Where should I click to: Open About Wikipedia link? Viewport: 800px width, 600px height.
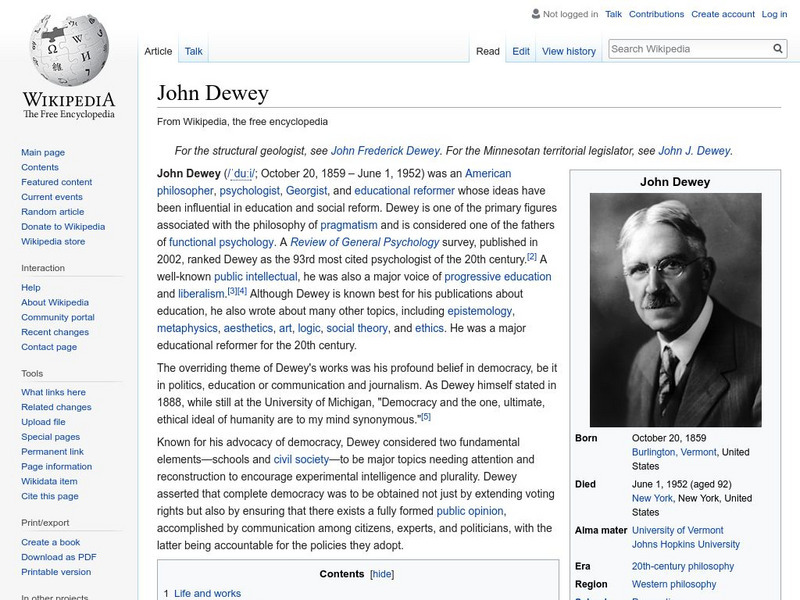[x=55, y=302]
